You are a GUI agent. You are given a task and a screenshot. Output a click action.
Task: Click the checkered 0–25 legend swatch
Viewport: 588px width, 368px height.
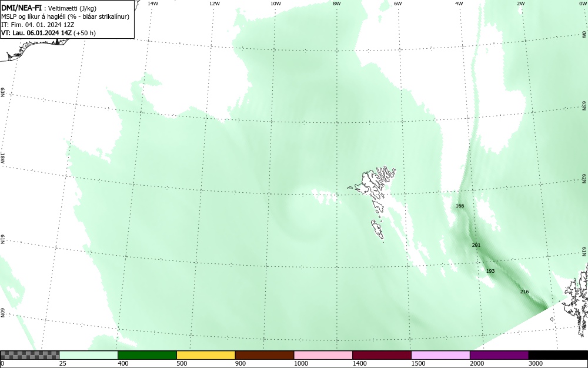(x=29, y=355)
